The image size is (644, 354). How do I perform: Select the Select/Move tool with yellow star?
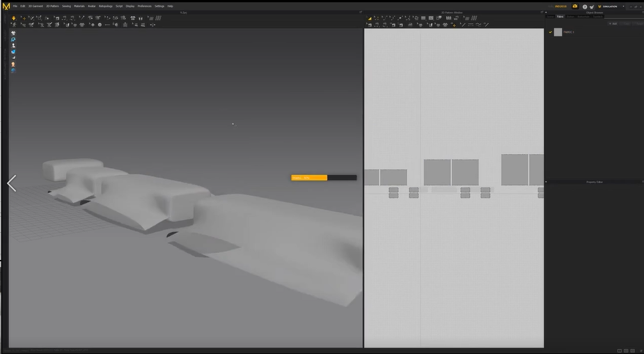tap(22, 18)
